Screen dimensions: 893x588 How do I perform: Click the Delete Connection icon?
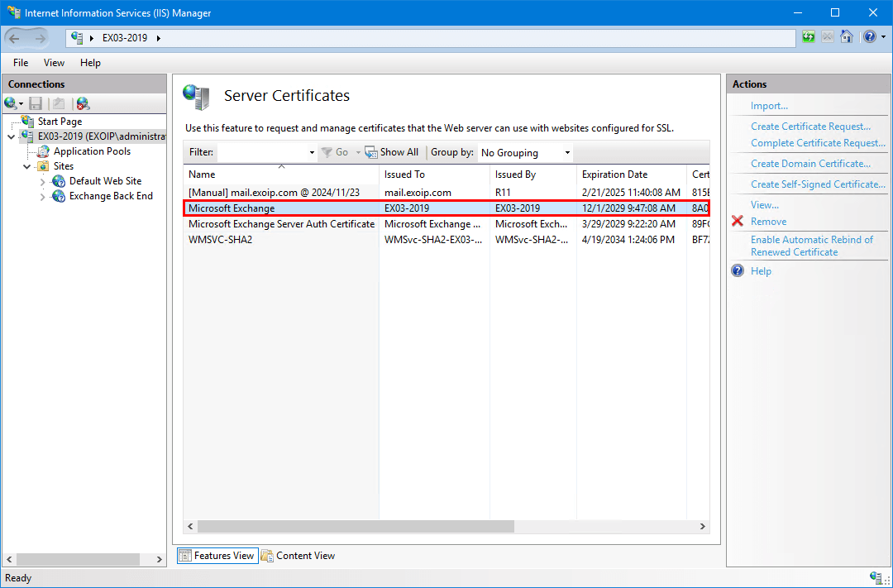pos(84,103)
